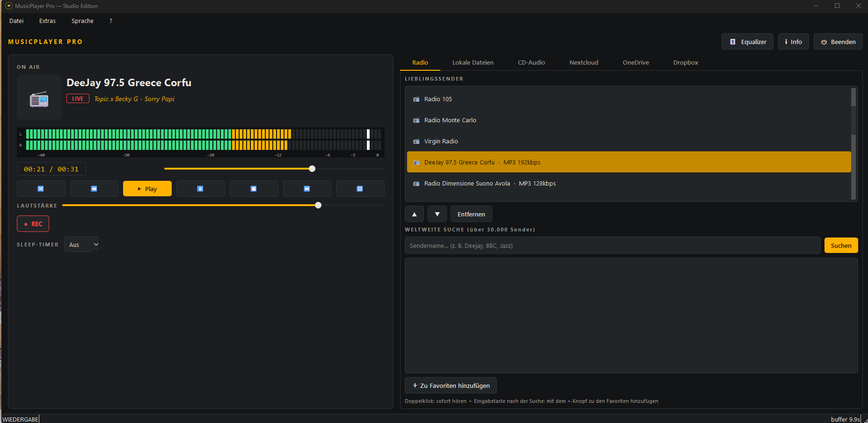Open the Sprache menu
The height and width of the screenshot is (423, 868).
coord(82,21)
